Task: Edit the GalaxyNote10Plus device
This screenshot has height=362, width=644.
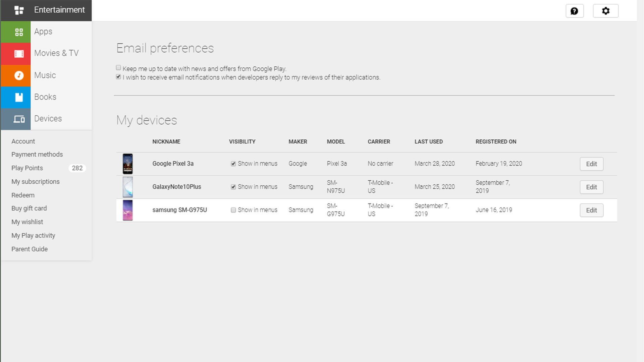Action: (591, 187)
